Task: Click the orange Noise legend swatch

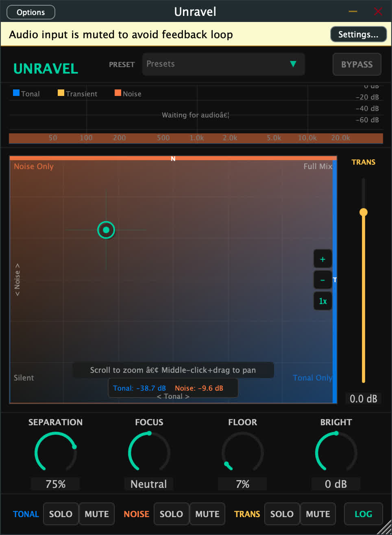Action: (118, 93)
